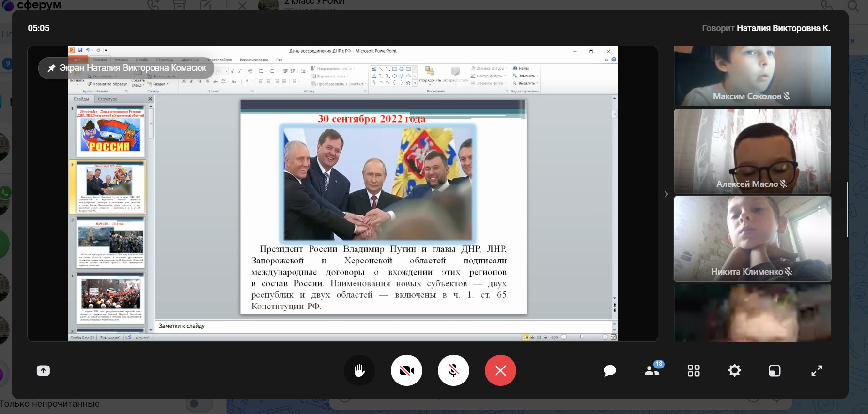Open the Заменить dropdown
868x414 pixels.
coord(526,76)
